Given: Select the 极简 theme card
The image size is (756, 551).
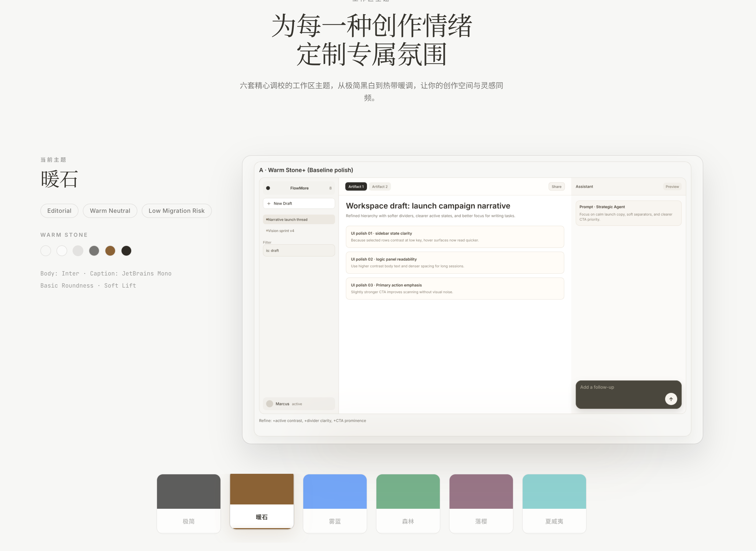Looking at the screenshot, I should tap(189, 504).
